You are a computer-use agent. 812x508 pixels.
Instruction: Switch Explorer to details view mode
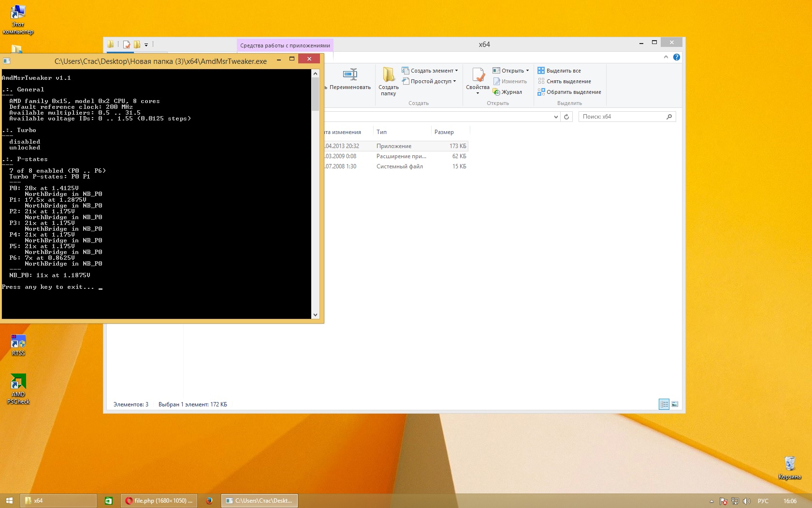(x=664, y=404)
